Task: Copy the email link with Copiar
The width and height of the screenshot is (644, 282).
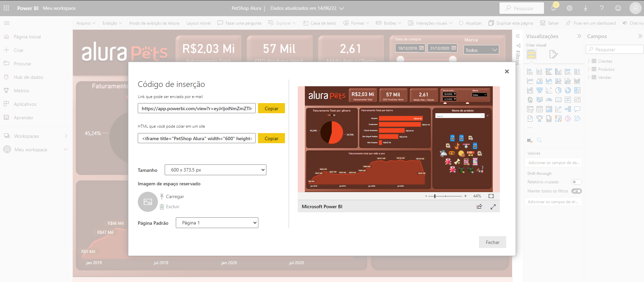Action: click(x=271, y=108)
